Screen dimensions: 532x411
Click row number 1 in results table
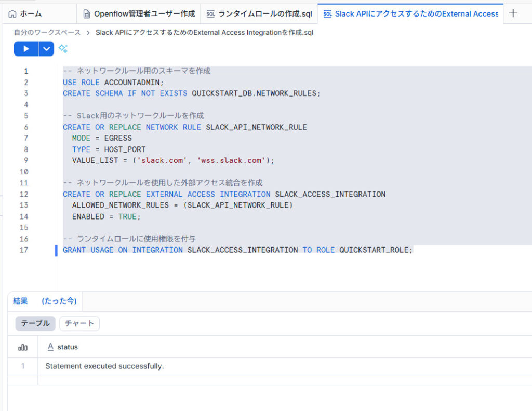[23, 366]
